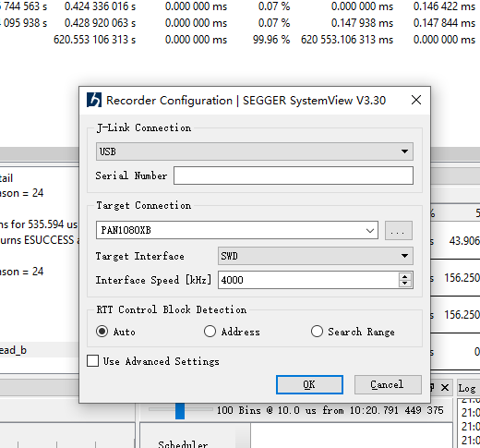
Task: Click the 0.146 422 ms cell
Action: click(444, 6)
